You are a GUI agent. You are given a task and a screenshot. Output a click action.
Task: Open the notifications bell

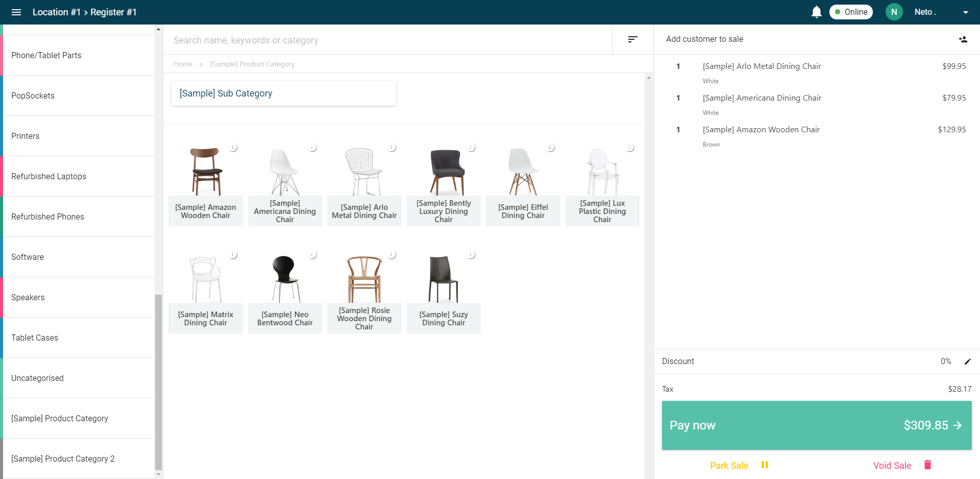click(817, 12)
